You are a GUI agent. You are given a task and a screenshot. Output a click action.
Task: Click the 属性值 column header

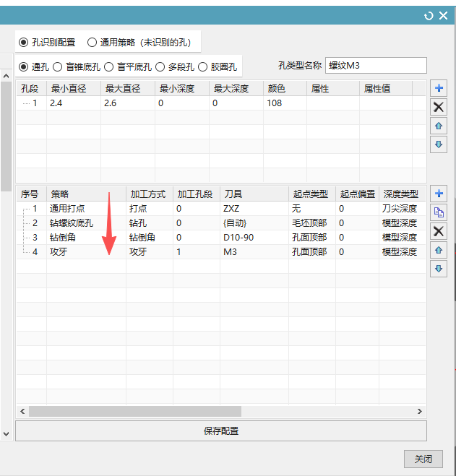coord(386,89)
